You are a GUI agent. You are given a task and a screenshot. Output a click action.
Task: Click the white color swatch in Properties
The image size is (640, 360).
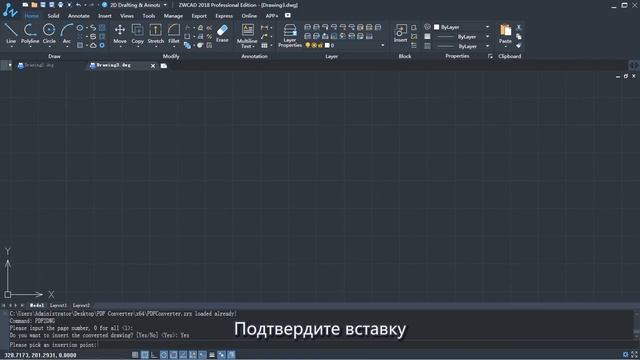[x=436, y=27]
